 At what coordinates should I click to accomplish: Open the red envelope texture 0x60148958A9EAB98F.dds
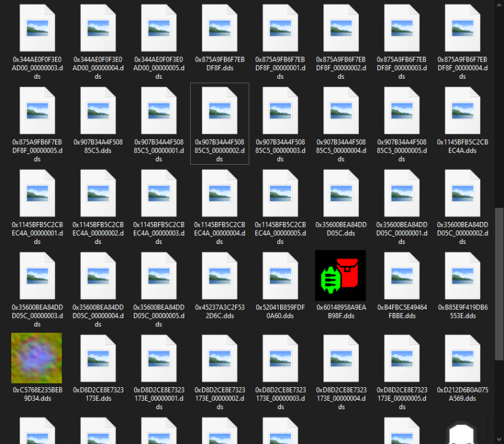coord(341,275)
